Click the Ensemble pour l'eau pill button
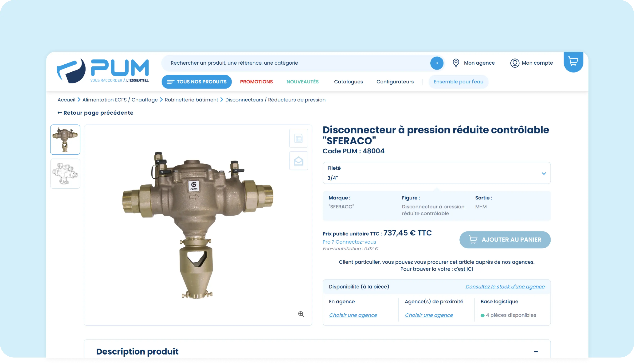Screen dimensions: 634x364 point(458,82)
